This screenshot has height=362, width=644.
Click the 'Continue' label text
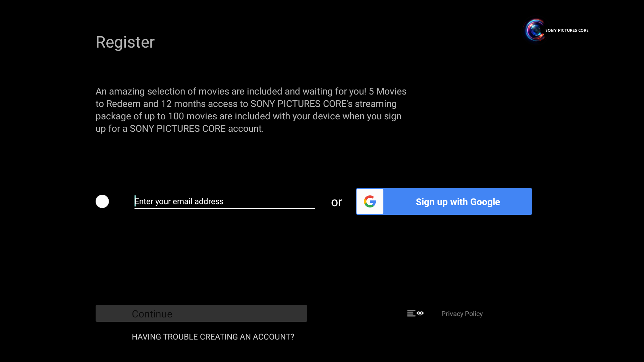152,314
